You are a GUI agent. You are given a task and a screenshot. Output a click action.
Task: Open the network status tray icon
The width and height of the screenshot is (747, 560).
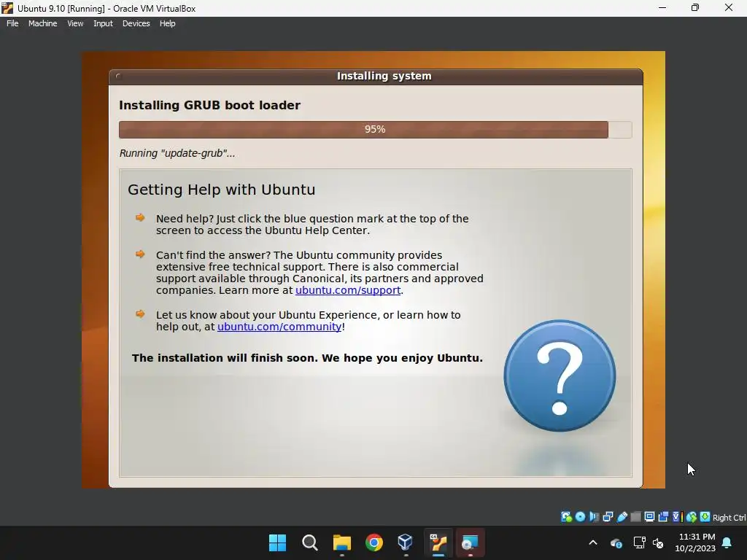[x=639, y=542]
